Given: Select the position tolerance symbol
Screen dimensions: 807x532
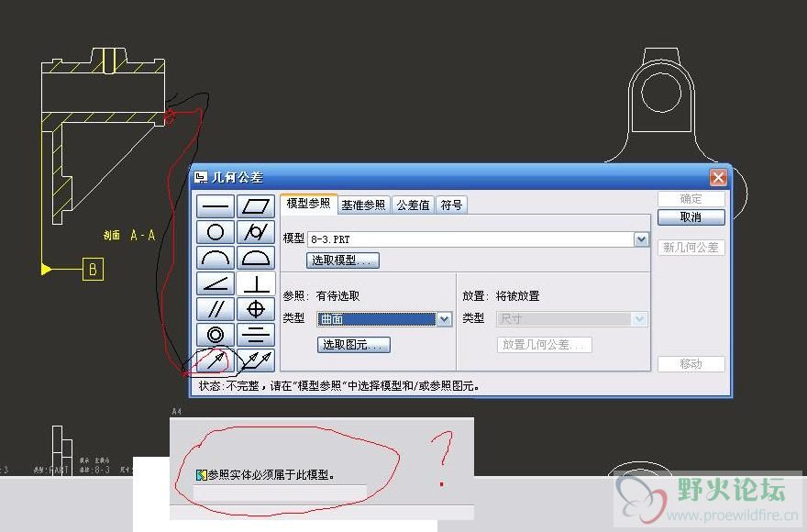Looking at the screenshot, I should click(256, 309).
